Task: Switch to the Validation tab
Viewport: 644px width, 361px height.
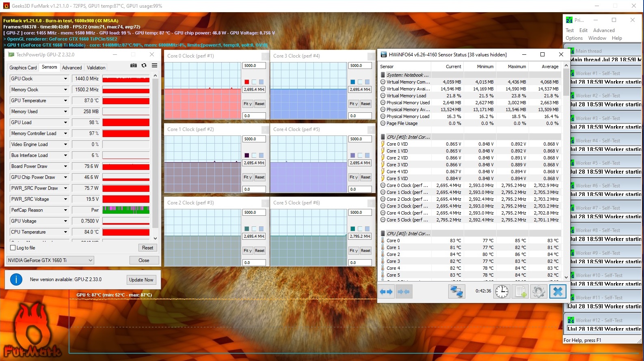Action: pos(96,68)
